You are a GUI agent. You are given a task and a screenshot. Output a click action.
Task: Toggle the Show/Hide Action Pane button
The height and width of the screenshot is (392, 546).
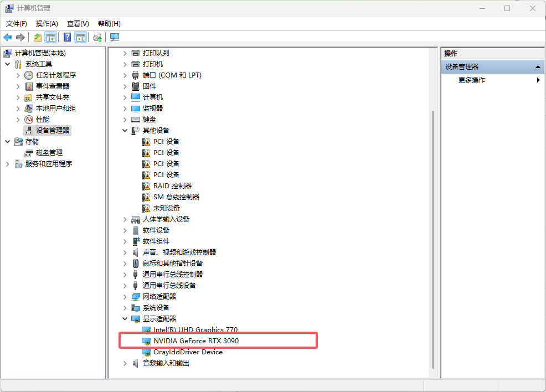pos(81,37)
